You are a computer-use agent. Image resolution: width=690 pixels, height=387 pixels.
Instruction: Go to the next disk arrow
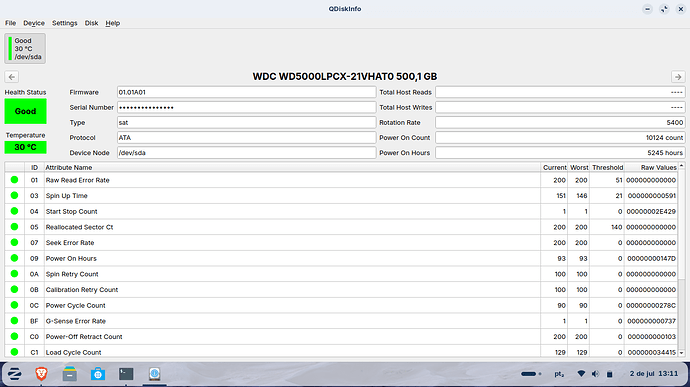[678, 77]
